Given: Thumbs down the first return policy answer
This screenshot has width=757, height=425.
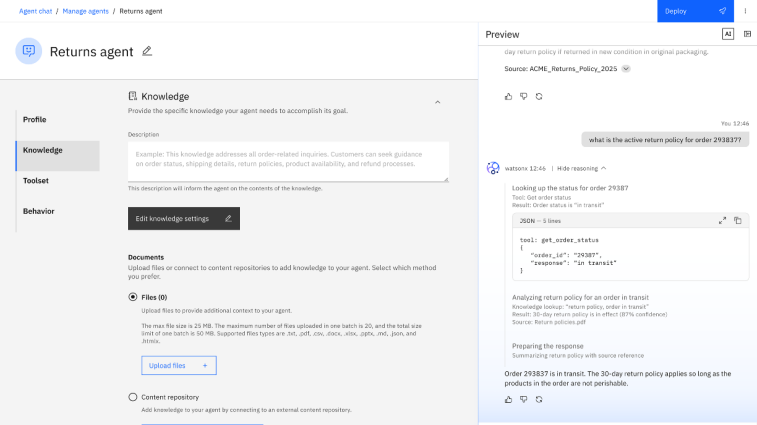Looking at the screenshot, I should tap(524, 96).
